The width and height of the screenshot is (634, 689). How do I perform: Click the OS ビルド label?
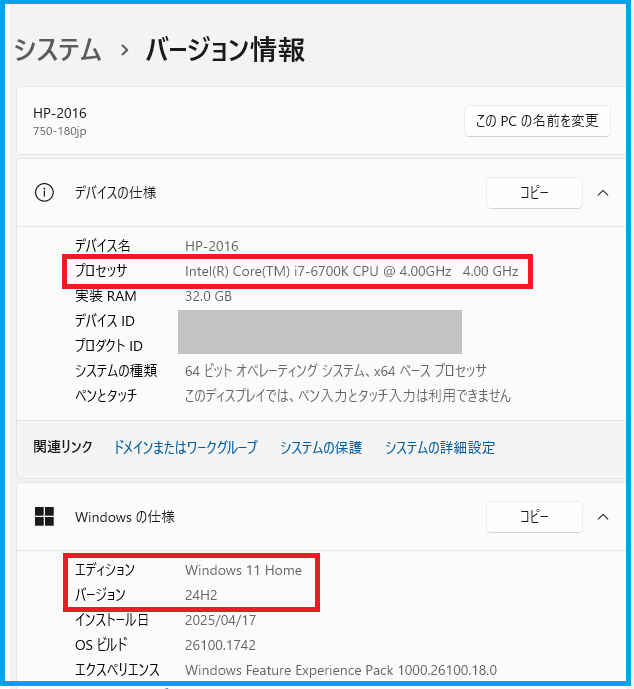pos(101,645)
